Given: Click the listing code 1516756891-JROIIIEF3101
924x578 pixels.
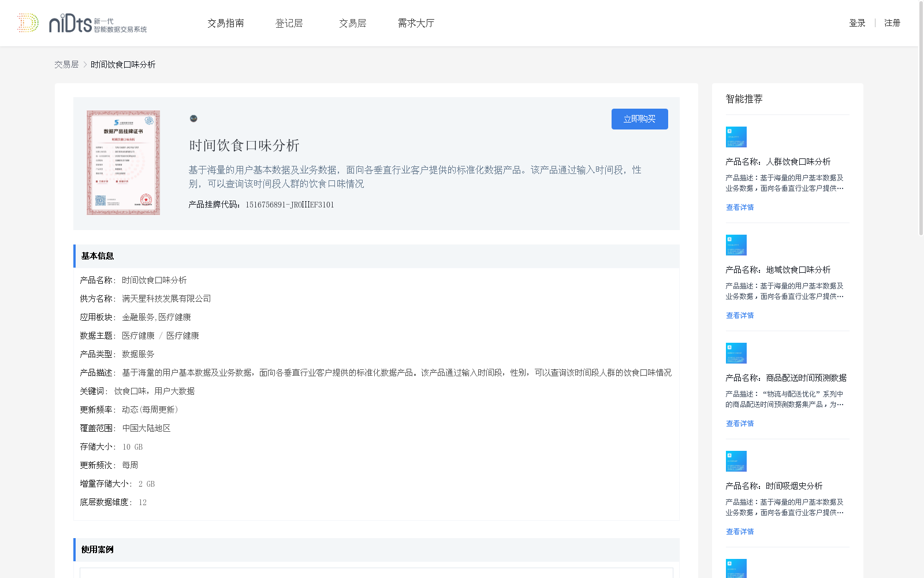Looking at the screenshot, I should pyautogui.click(x=289, y=205).
